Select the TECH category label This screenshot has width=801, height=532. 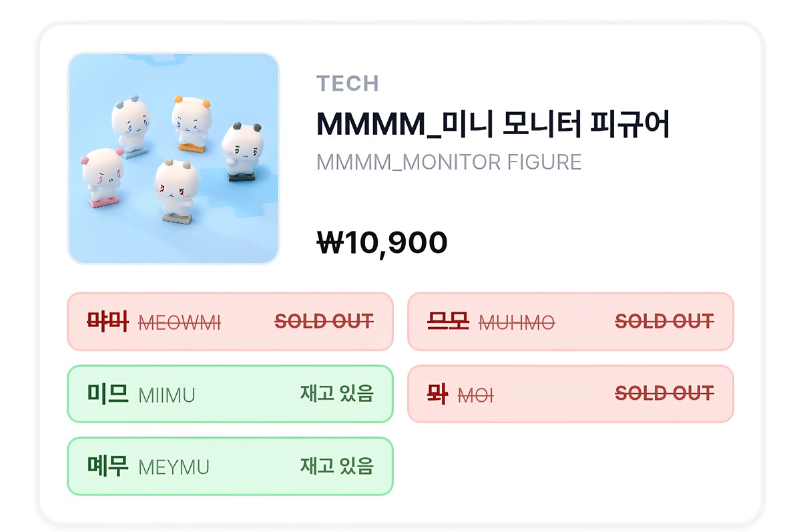(x=347, y=83)
